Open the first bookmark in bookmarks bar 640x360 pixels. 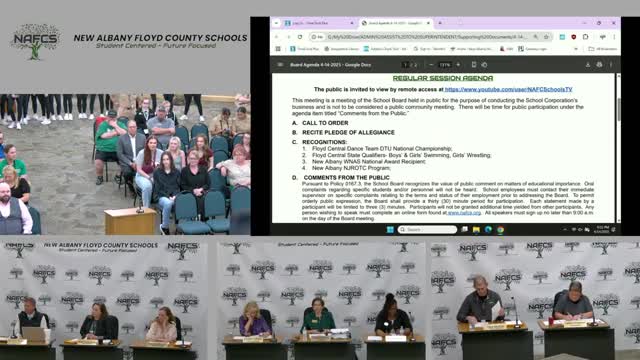304,49
